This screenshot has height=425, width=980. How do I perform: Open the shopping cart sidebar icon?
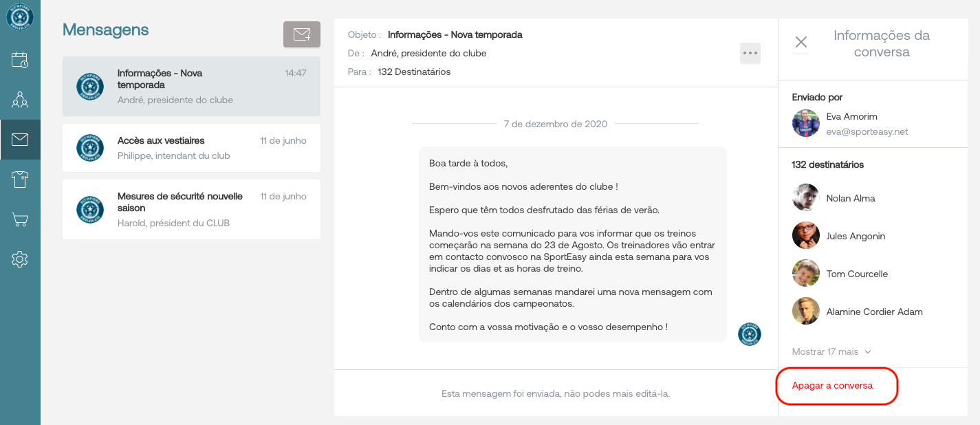coord(20,220)
